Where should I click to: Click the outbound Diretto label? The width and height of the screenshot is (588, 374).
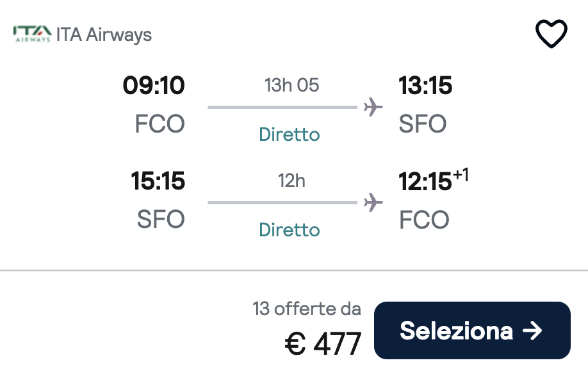pyautogui.click(x=289, y=134)
